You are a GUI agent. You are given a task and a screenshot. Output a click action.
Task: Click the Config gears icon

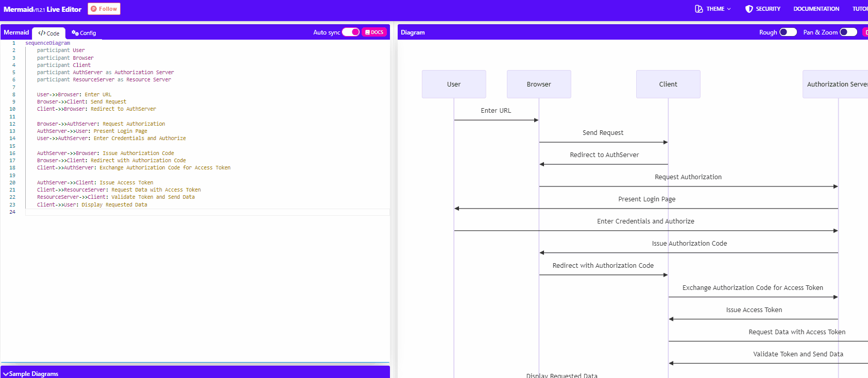(x=75, y=33)
